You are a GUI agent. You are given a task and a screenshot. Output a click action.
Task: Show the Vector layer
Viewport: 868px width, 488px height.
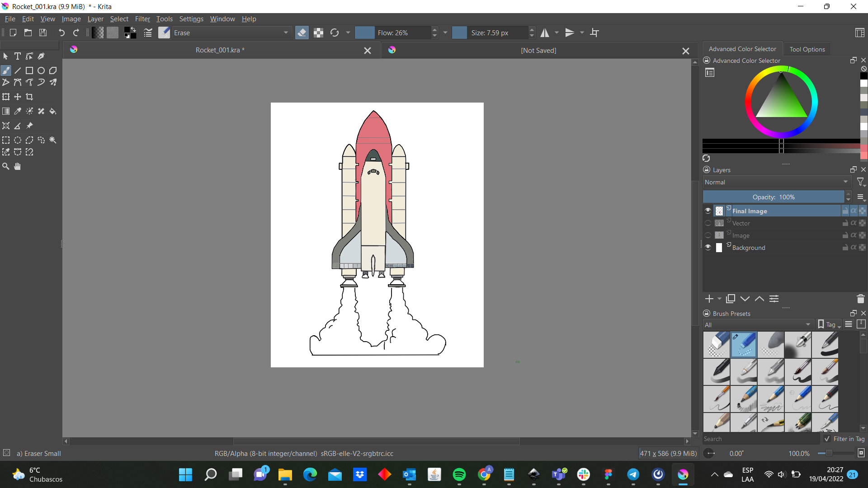coord(708,223)
